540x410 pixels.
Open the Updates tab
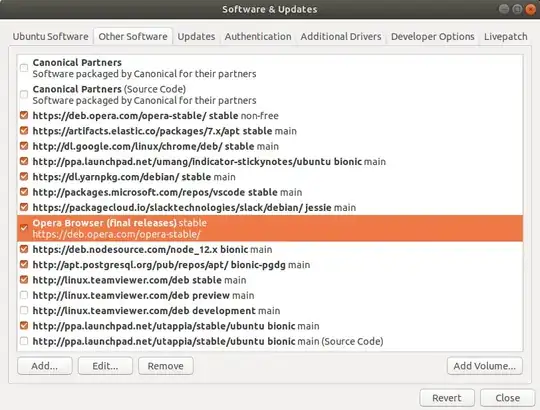point(196,36)
